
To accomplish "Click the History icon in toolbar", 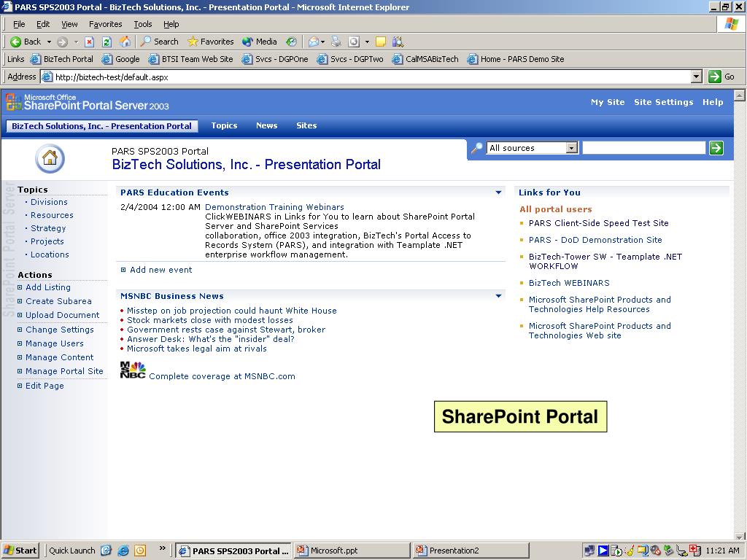I will (x=291, y=42).
